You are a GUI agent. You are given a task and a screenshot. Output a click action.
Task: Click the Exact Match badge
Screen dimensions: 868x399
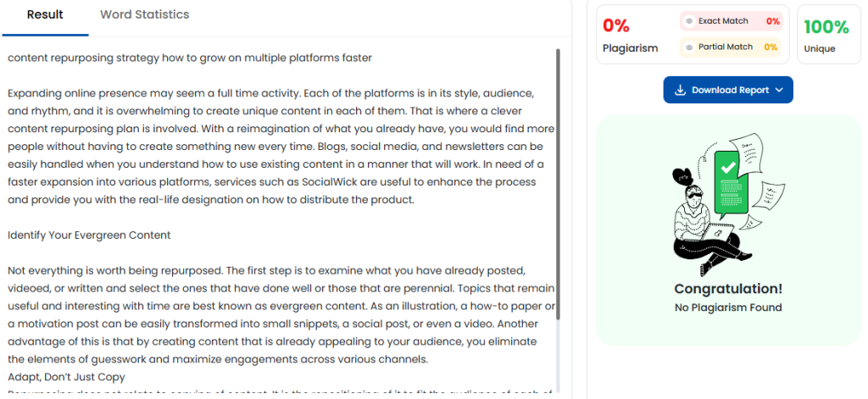click(732, 21)
